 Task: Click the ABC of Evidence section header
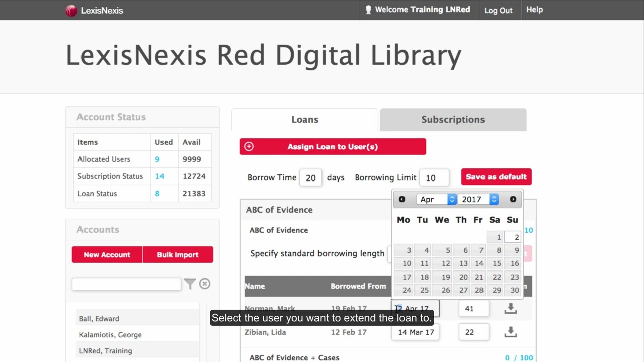279,210
